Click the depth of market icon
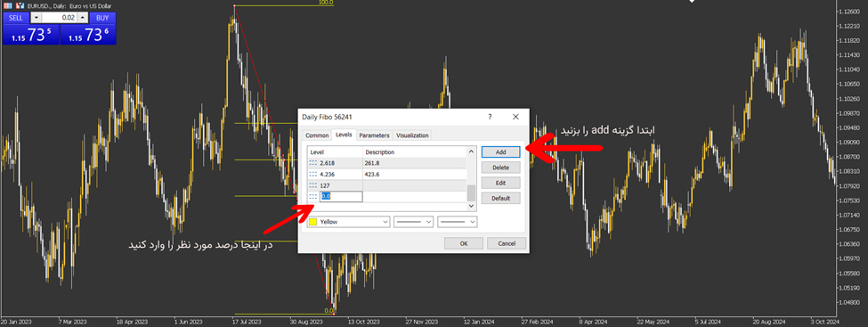Image resolution: width=868 pixels, height=327 pixels. pos(20,4)
